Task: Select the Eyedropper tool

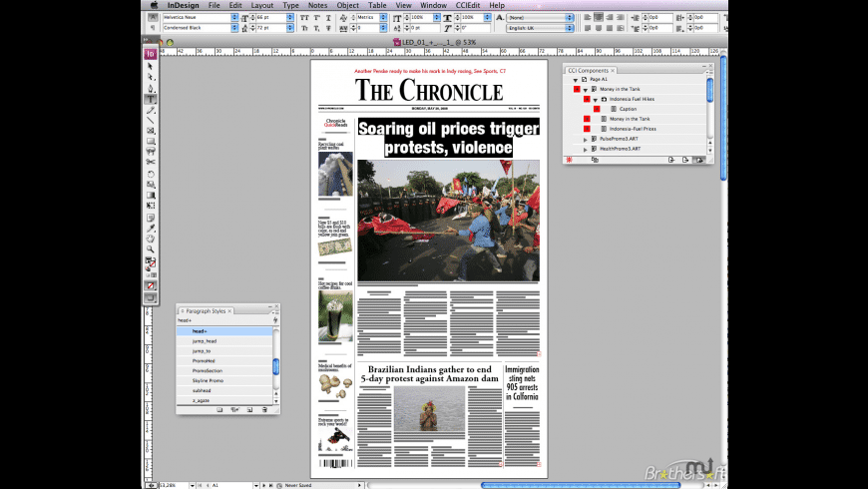Action: [151, 228]
